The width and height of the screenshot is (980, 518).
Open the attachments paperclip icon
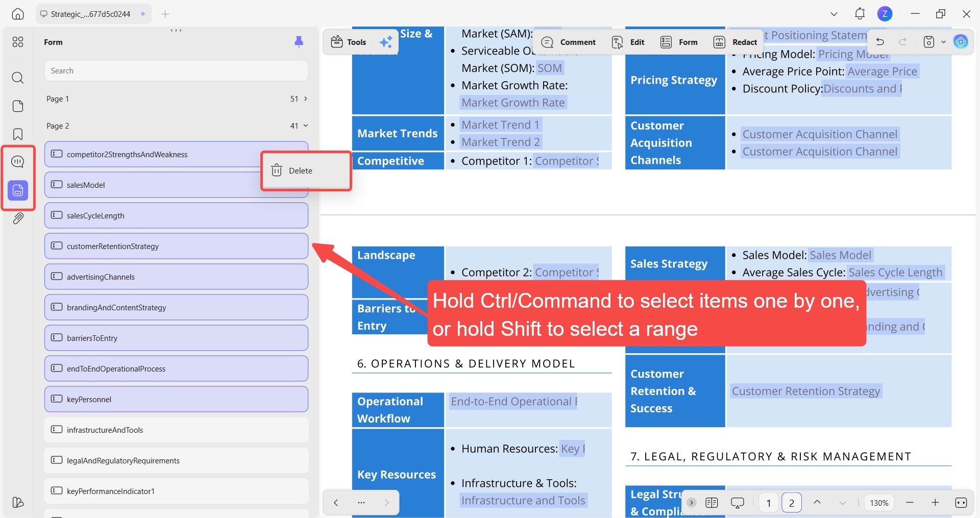coord(18,218)
